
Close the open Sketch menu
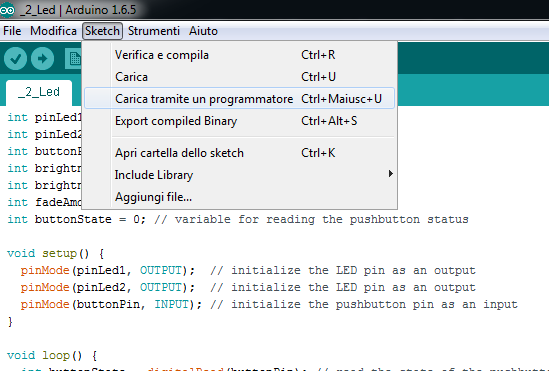point(102,31)
